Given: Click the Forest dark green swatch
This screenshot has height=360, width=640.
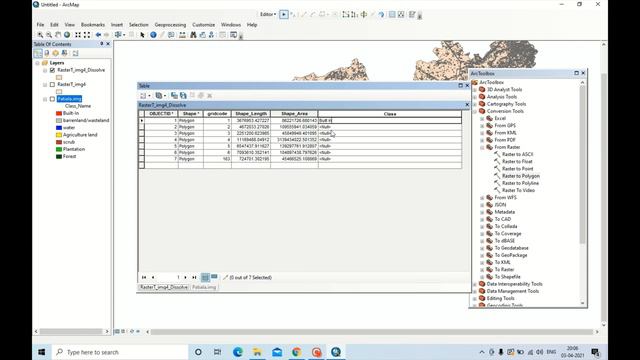Looking at the screenshot, I should click(59, 157).
